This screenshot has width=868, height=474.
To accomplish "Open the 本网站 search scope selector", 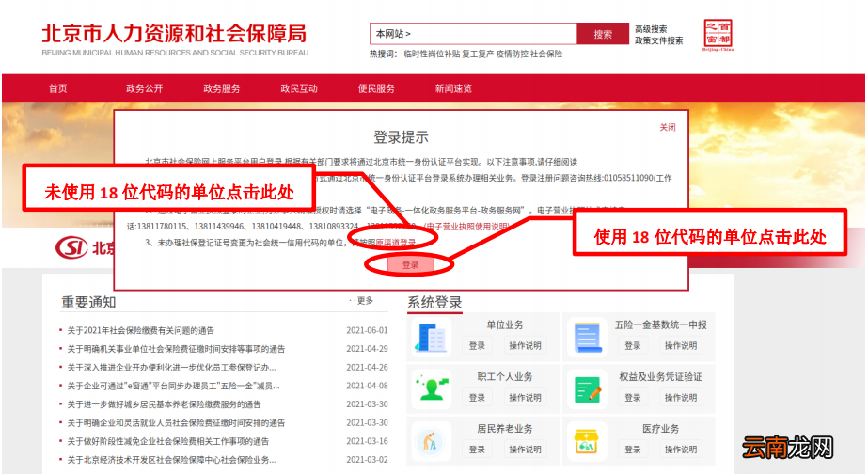I will 393,34.
